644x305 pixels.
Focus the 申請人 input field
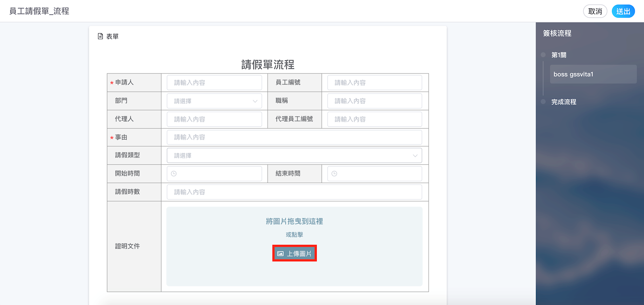click(x=214, y=83)
